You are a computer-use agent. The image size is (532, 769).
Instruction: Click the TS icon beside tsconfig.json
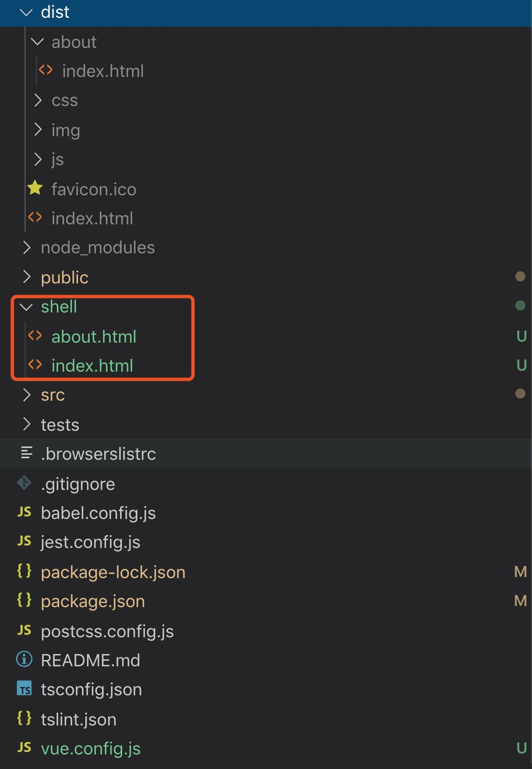25,689
